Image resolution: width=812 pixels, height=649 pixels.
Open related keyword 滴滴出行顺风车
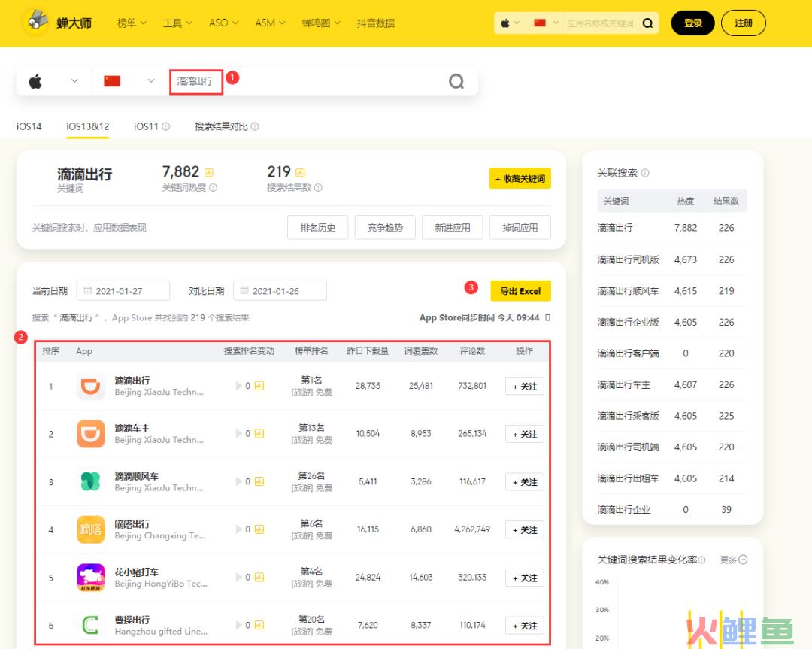(628, 290)
